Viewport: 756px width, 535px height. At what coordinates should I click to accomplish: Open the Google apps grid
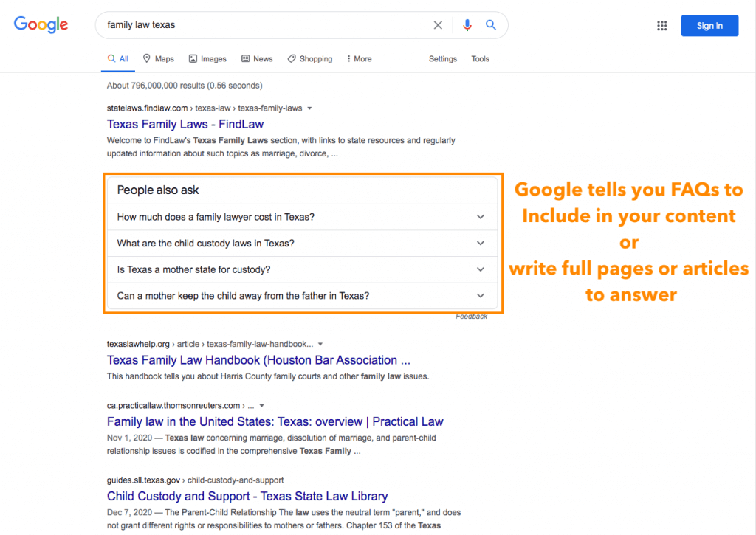(662, 26)
